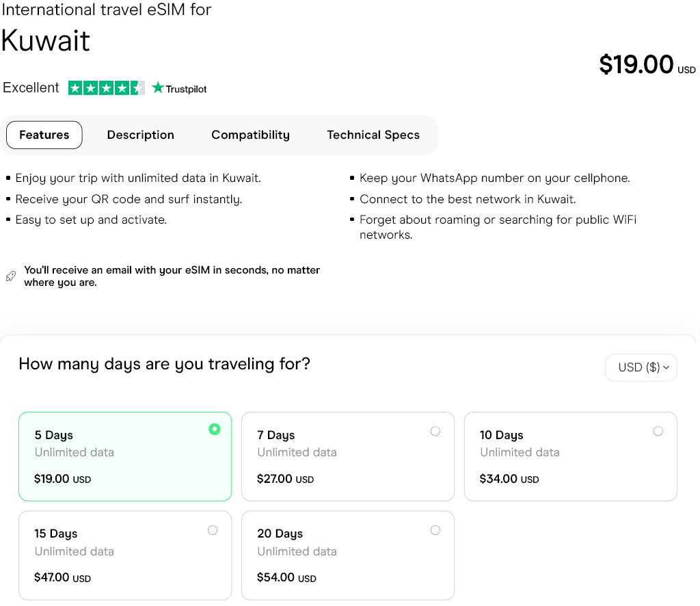
Task: Switch to the Compatibility tab
Action: [x=250, y=135]
